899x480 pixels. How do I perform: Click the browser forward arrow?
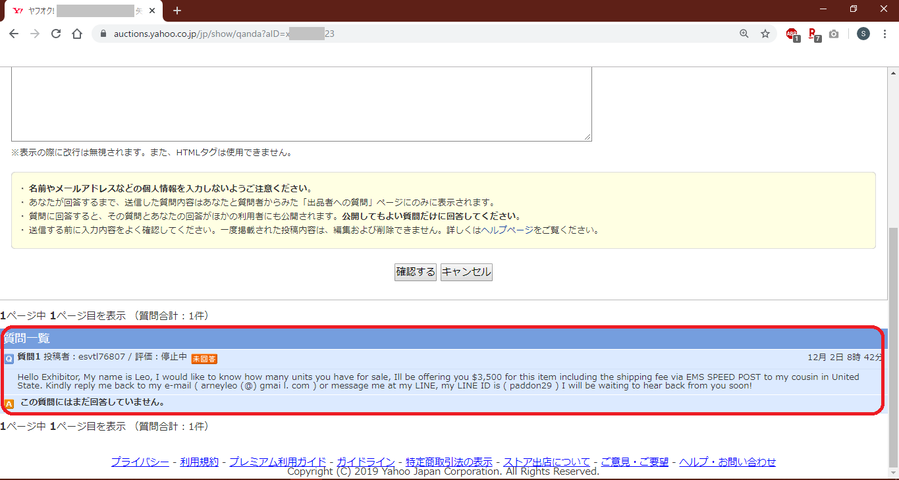[35, 34]
